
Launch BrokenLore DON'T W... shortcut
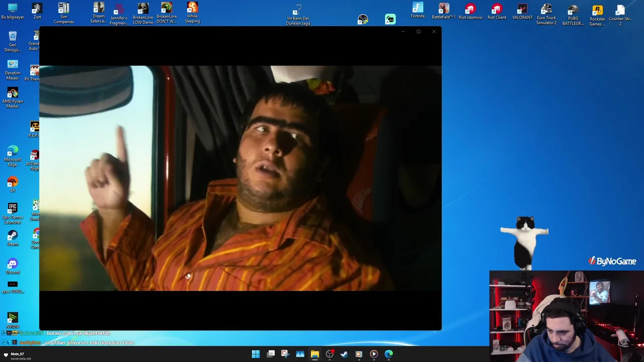167,13
